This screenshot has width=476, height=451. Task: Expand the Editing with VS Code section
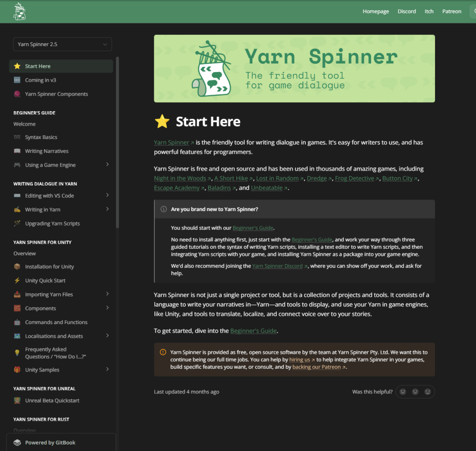[107, 195]
